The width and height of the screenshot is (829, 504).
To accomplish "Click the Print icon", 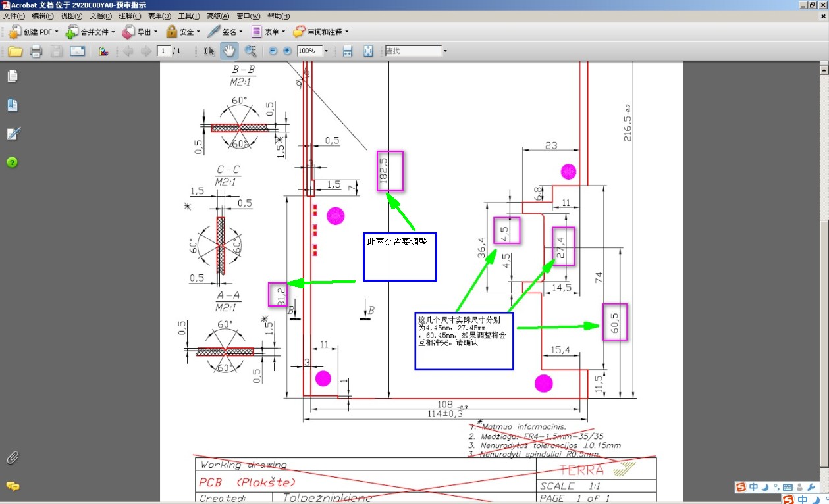I will tap(36, 51).
